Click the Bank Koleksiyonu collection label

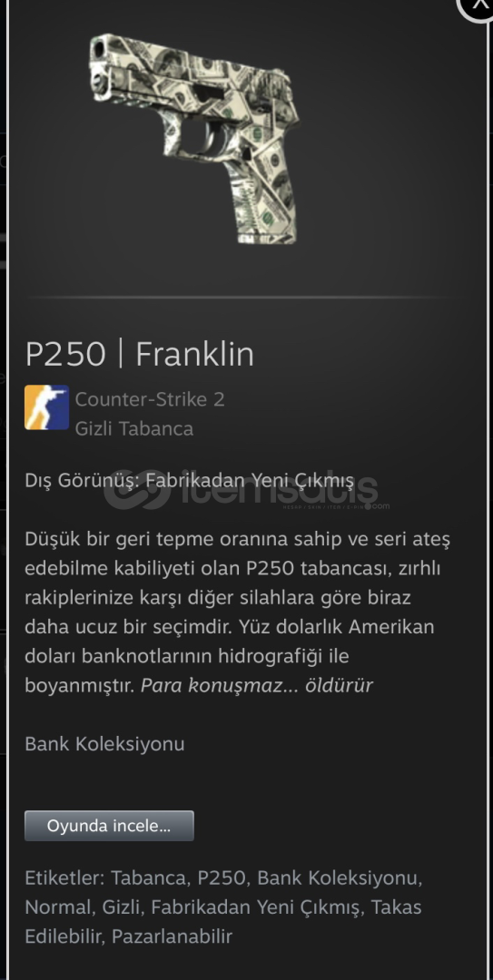coord(104,744)
